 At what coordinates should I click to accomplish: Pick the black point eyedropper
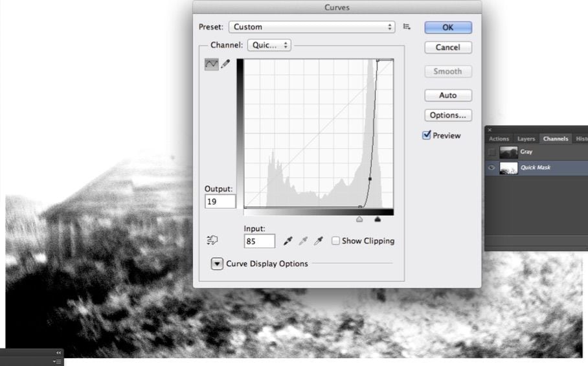(288, 241)
